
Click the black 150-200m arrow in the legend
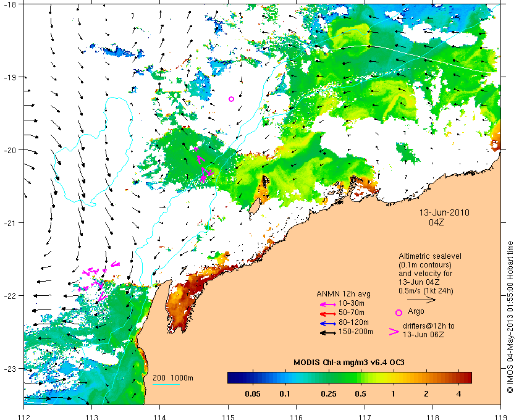(x=327, y=333)
